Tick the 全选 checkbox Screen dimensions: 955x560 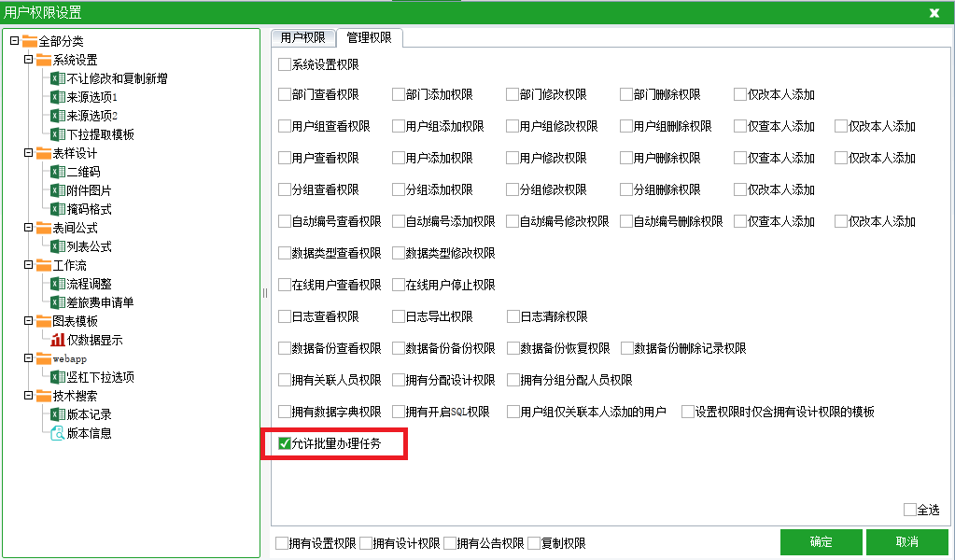910,510
